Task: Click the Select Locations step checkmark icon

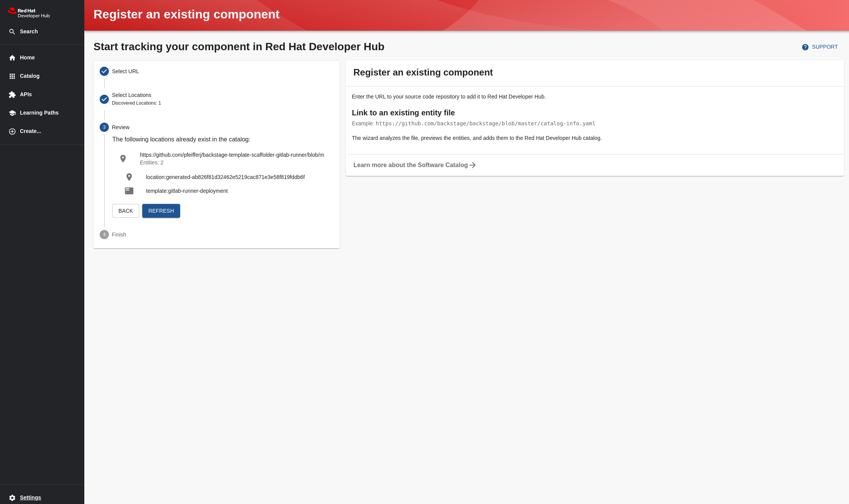Action: (x=104, y=99)
